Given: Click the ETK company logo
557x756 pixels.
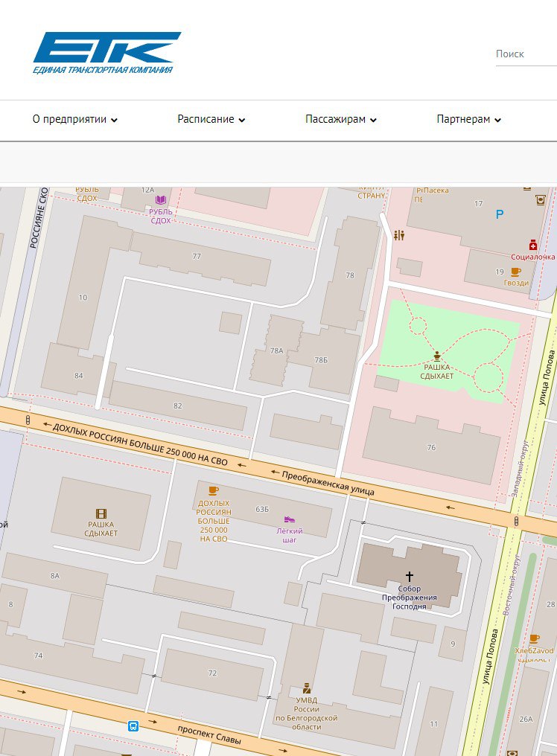Looking at the screenshot, I should point(106,52).
